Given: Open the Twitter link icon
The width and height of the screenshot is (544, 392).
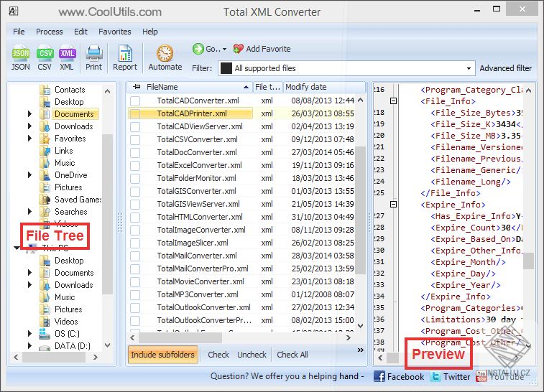Looking at the screenshot, I should click(435, 376).
